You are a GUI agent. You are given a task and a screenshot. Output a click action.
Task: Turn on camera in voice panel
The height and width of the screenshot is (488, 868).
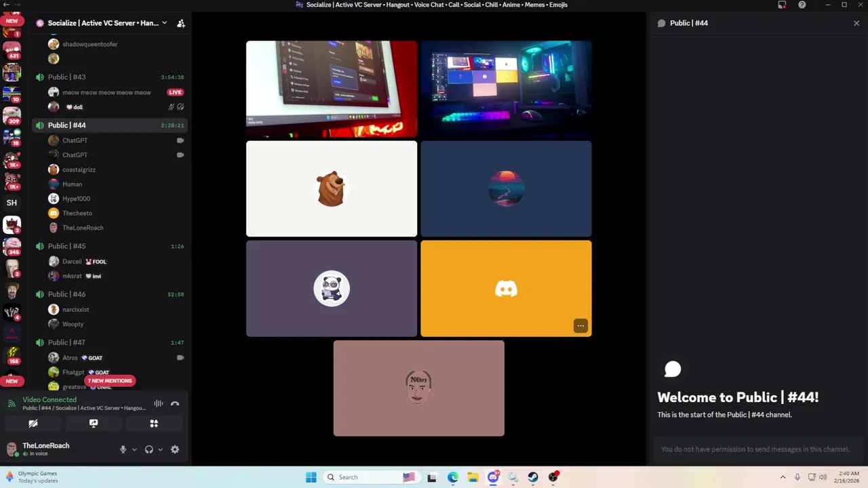(33, 424)
